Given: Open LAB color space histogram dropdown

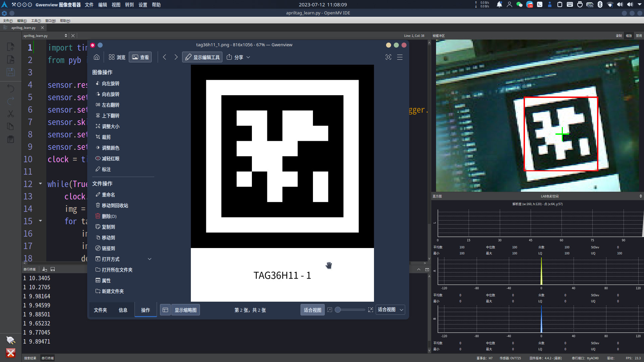Looking at the screenshot, I should [x=641, y=196].
